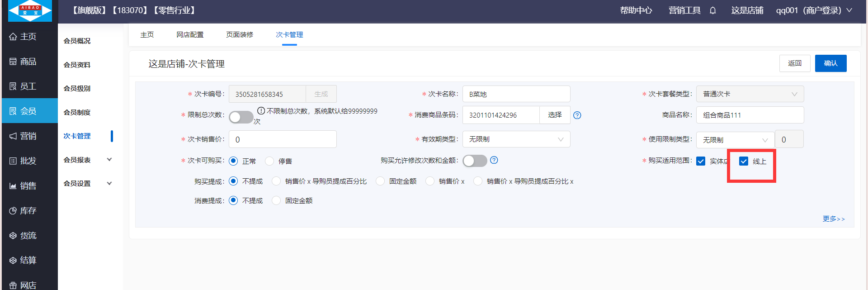
Task: Toggle the 限制总次数 switch
Action: 241,117
